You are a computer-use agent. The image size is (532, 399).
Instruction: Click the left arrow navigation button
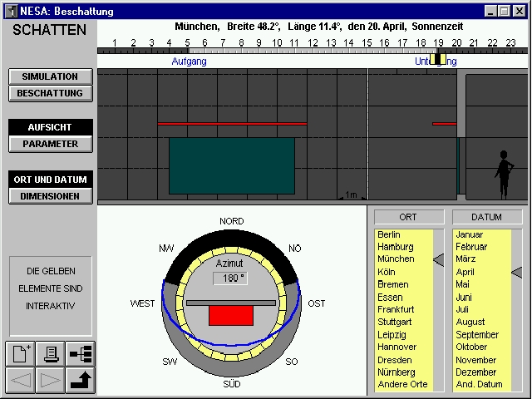coord(20,380)
